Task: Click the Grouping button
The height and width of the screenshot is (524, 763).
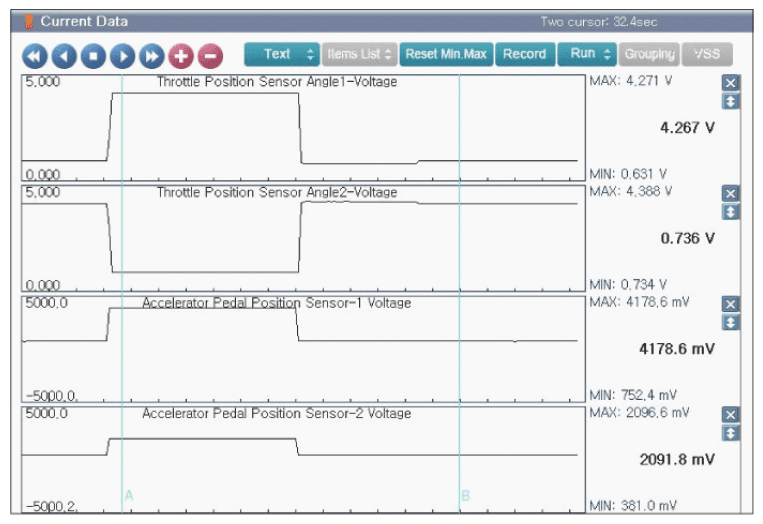Action: click(649, 54)
